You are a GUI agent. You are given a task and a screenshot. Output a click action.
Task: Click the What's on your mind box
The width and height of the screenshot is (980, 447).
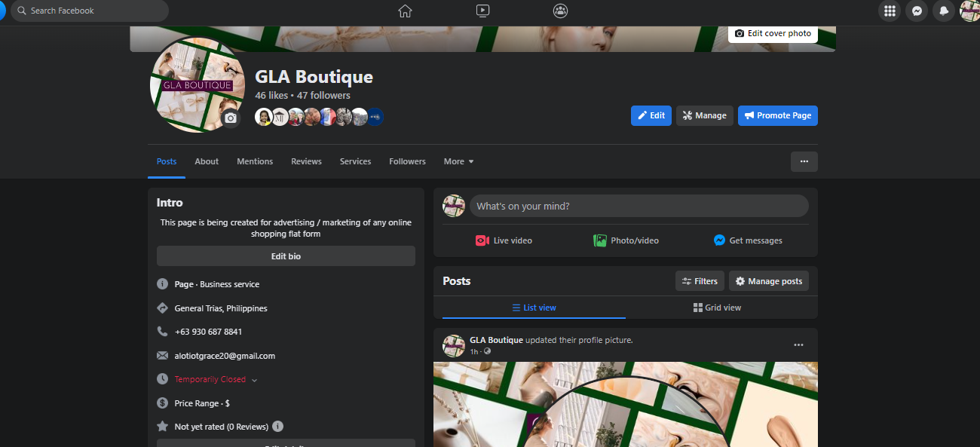639,206
